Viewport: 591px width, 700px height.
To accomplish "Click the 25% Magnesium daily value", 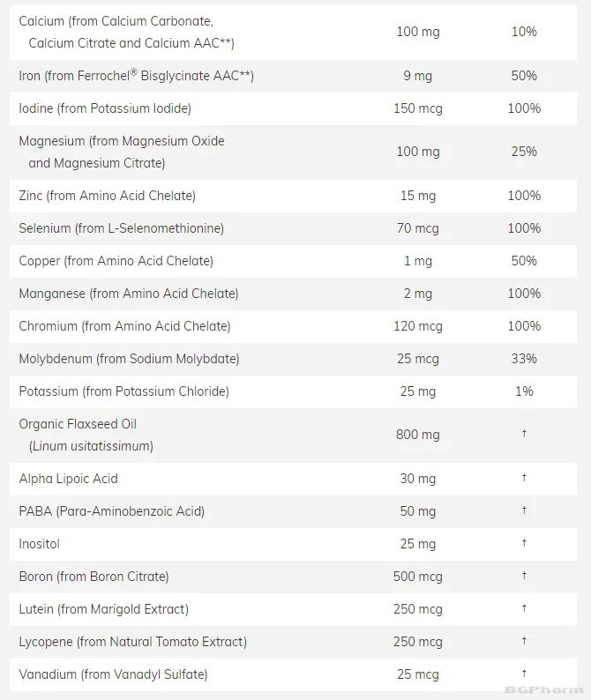I will (523, 152).
